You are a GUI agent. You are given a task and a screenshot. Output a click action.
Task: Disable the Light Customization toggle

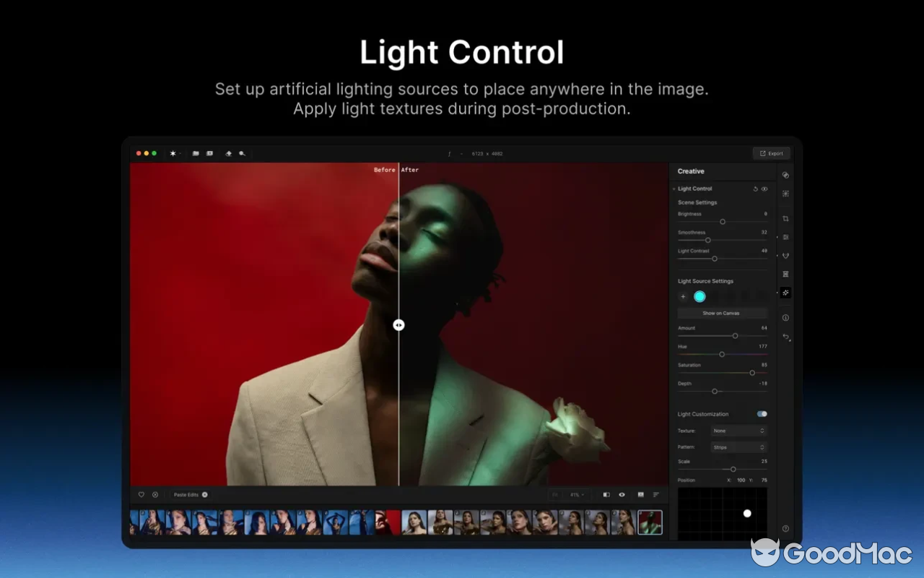tap(763, 413)
